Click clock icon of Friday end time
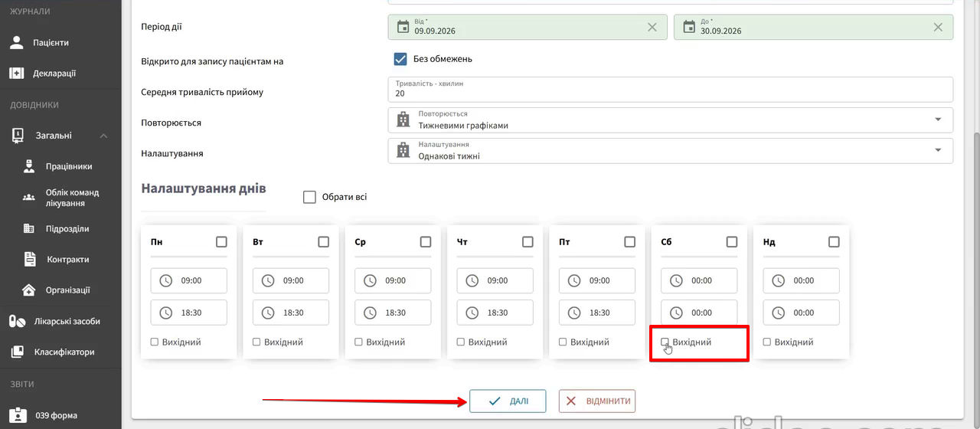 coord(574,313)
